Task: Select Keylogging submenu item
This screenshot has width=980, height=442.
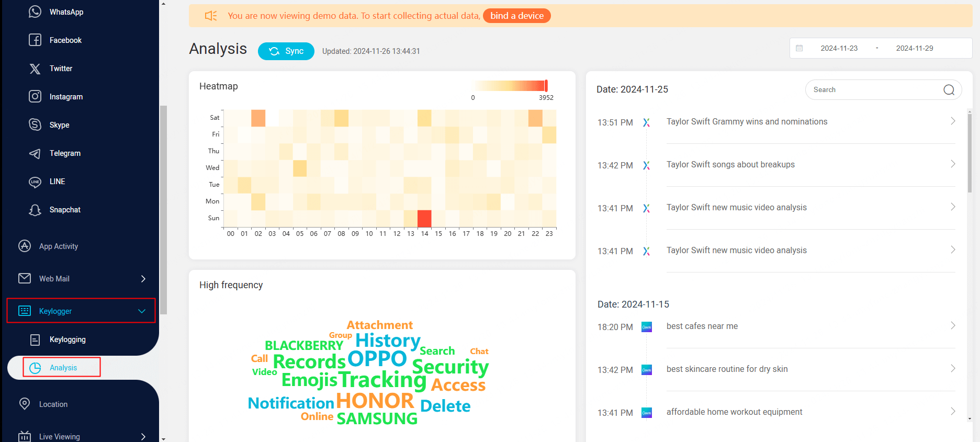Action: tap(67, 339)
